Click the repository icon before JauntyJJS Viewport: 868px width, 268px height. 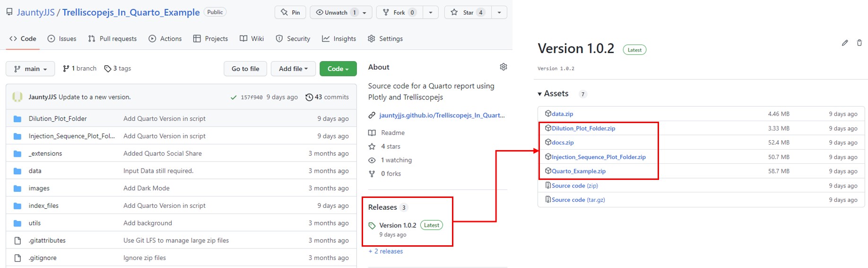click(9, 12)
